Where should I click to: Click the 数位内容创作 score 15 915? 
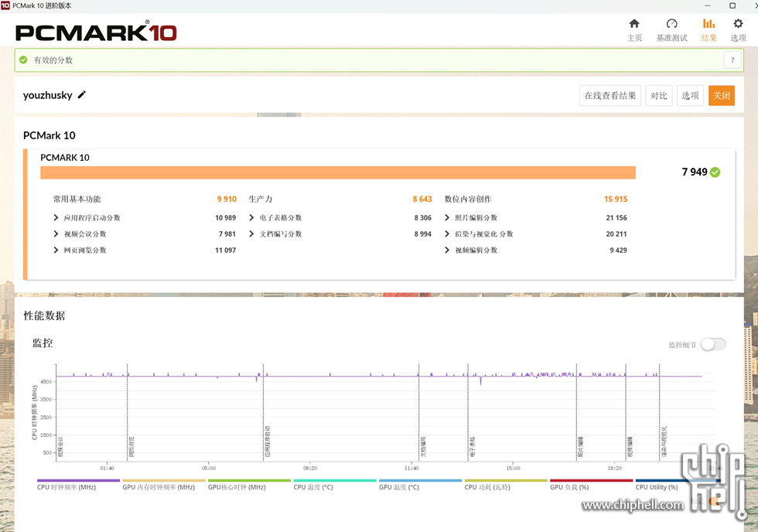tap(616, 199)
